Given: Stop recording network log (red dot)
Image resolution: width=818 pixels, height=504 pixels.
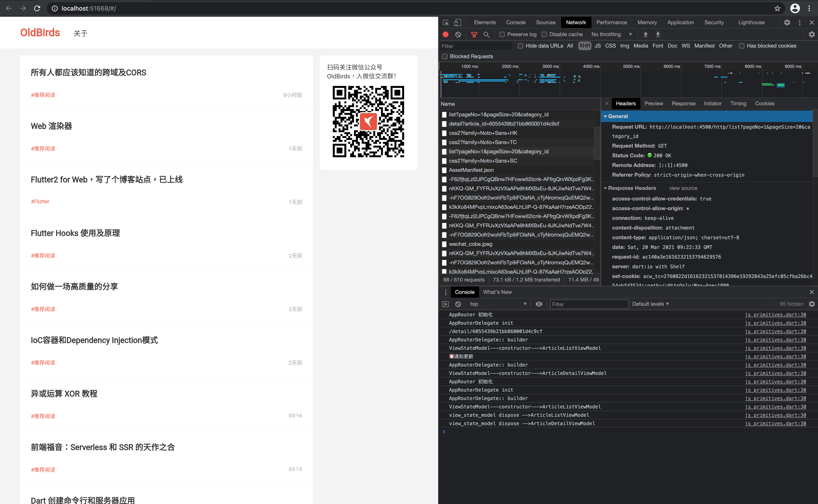Looking at the screenshot, I should 446,34.
